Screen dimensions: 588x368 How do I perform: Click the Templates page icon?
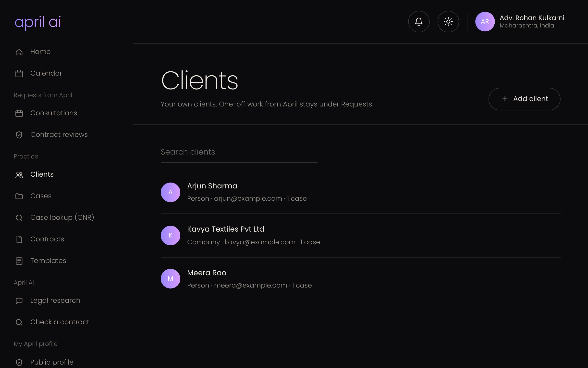[19, 261]
